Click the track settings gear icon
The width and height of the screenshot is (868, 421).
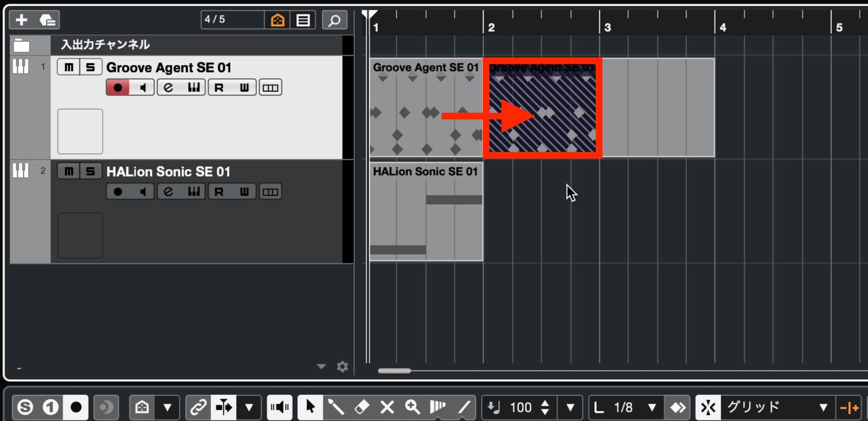tap(343, 366)
